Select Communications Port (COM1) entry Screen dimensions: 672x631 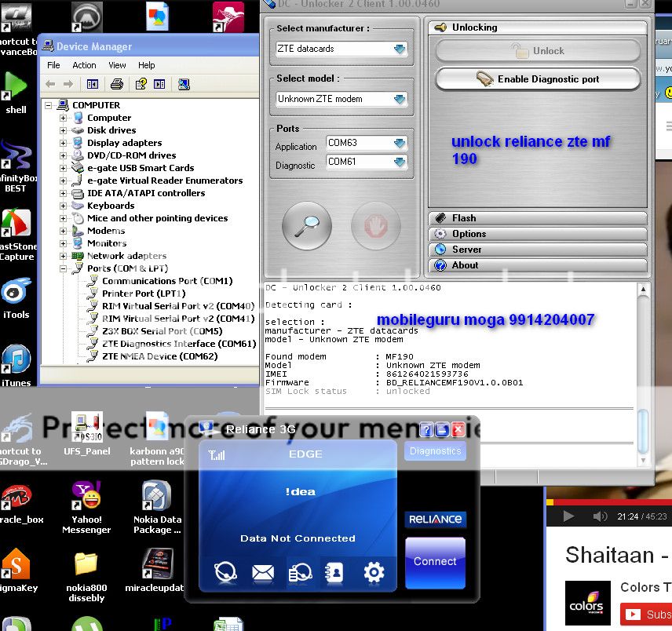coord(167,281)
